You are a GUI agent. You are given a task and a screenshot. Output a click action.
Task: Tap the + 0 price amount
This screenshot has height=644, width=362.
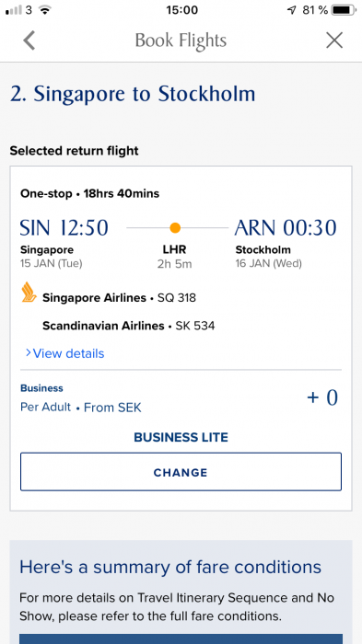tap(322, 397)
